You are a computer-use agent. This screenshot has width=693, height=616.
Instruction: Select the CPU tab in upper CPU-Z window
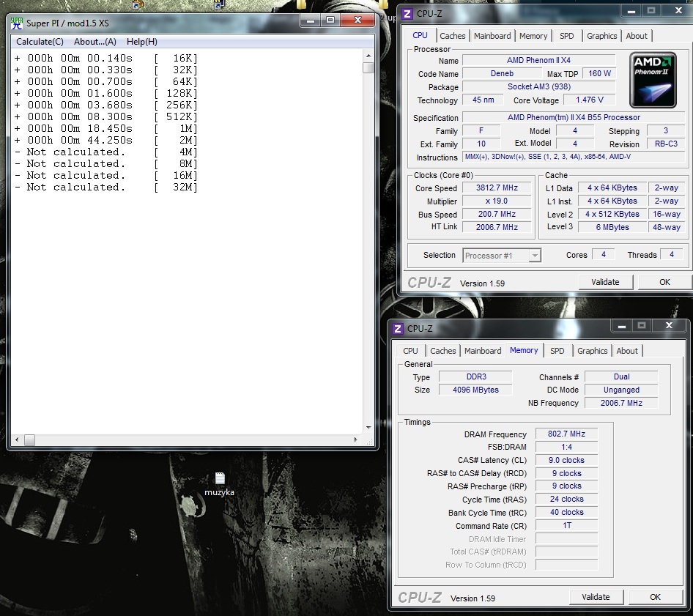point(420,35)
